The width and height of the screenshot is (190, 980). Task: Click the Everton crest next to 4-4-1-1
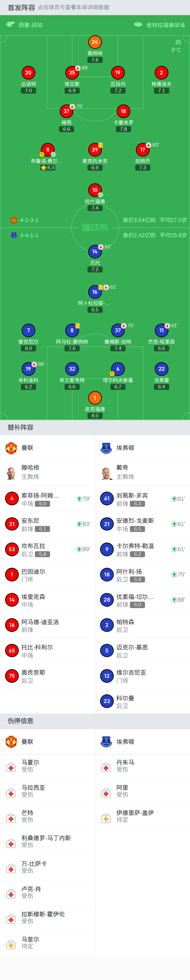(14, 235)
